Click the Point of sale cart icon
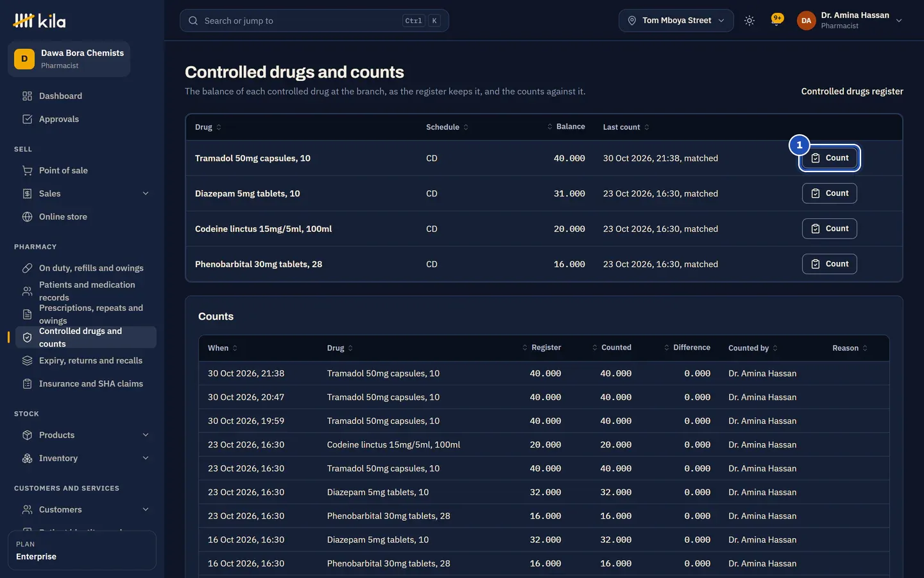 (x=27, y=170)
